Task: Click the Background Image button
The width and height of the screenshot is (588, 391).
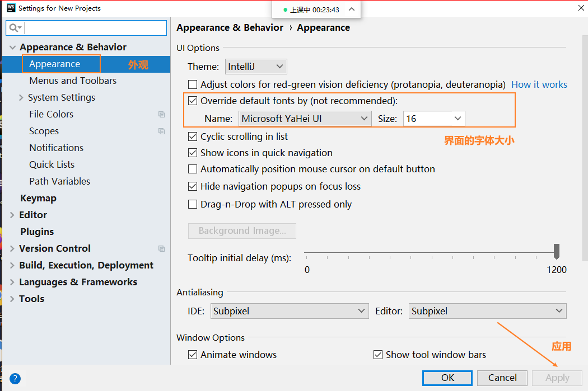Action: (242, 230)
